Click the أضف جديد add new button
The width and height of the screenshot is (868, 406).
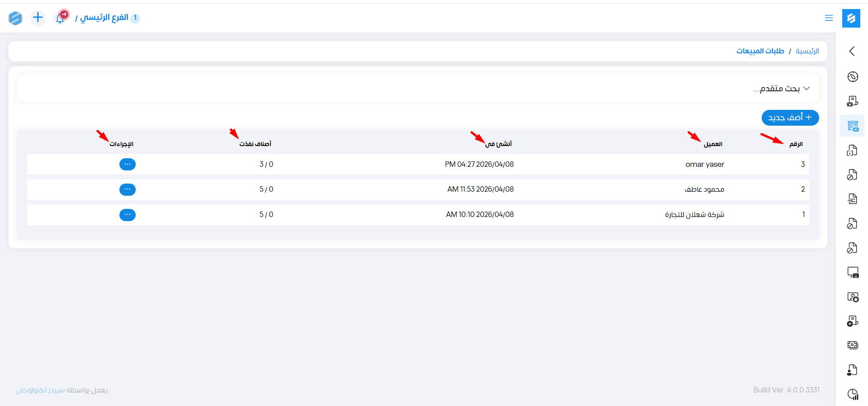tap(790, 118)
